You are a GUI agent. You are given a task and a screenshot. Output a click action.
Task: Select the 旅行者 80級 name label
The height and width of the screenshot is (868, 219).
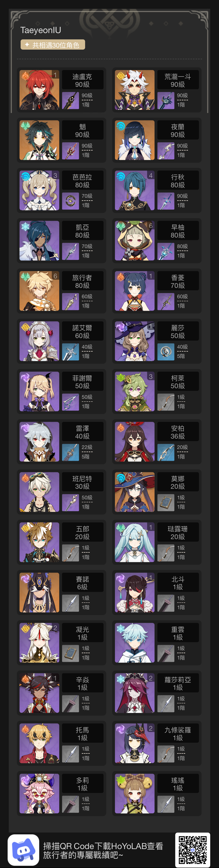pyautogui.click(x=82, y=281)
